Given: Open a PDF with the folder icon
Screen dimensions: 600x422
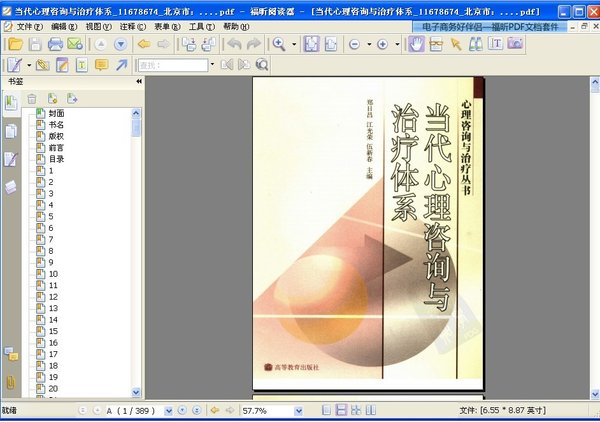Looking at the screenshot, I should (15, 44).
